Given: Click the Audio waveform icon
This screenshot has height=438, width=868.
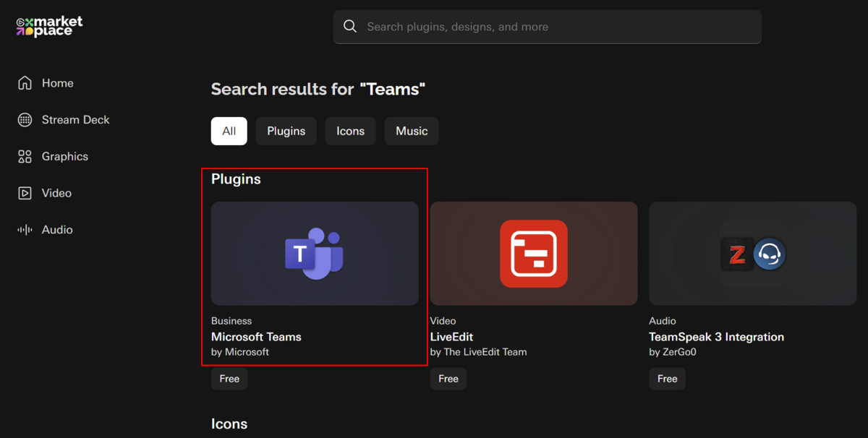Looking at the screenshot, I should coord(25,230).
